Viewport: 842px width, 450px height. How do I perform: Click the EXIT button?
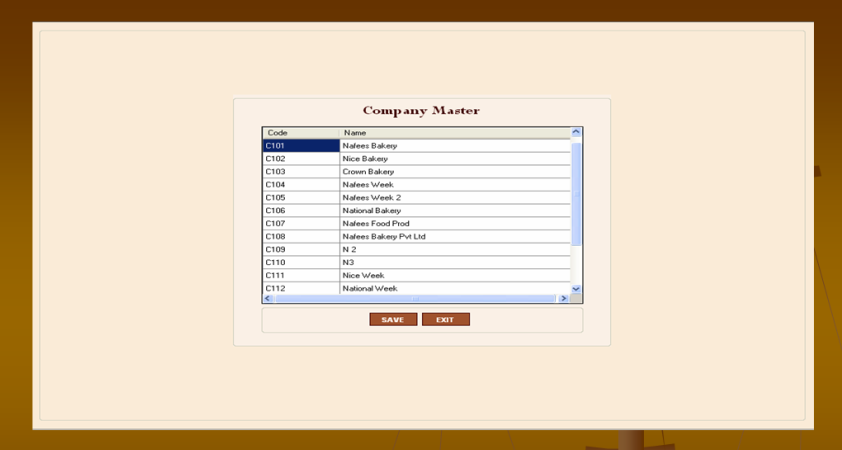click(x=446, y=320)
